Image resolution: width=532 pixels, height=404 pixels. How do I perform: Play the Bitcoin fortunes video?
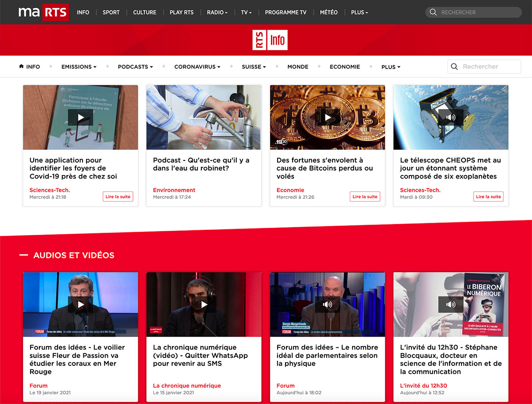tap(328, 117)
